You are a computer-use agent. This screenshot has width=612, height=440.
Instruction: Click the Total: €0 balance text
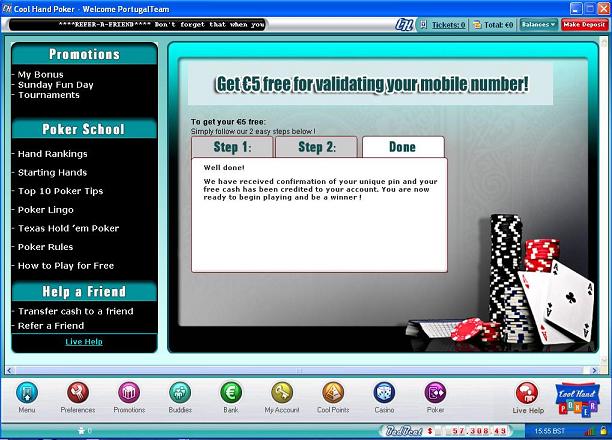click(x=499, y=25)
